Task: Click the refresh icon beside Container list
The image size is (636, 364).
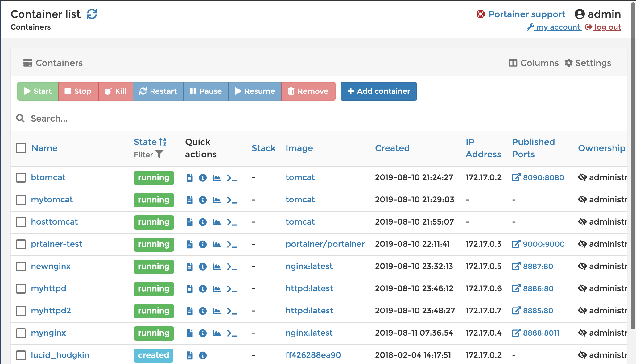Action: (x=92, y=14)
